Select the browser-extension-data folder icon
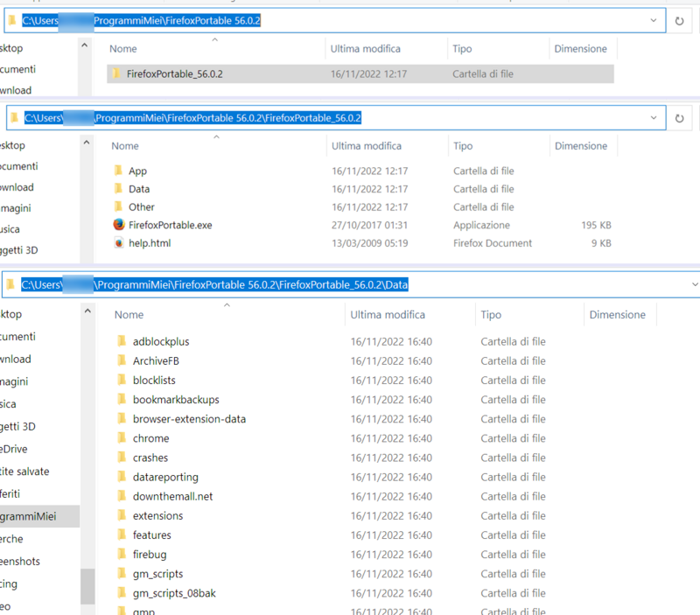The image size is (700, 615). coord(122,419)
